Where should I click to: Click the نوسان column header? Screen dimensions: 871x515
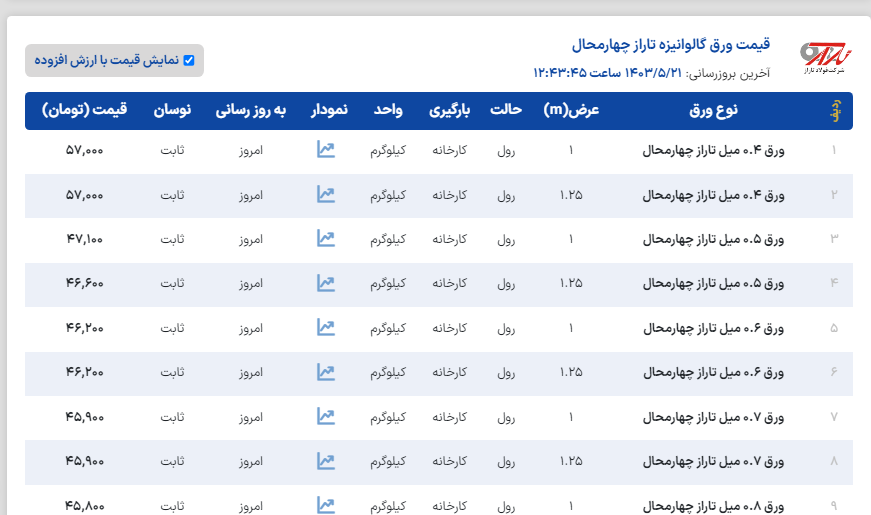pyautogui.click(x=172, y=110)
